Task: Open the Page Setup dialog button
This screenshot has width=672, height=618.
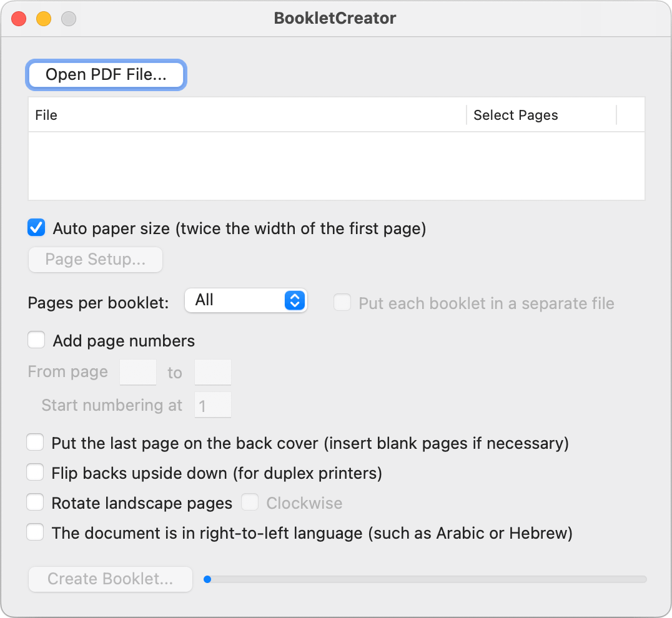Action: [x=95, y=260]
